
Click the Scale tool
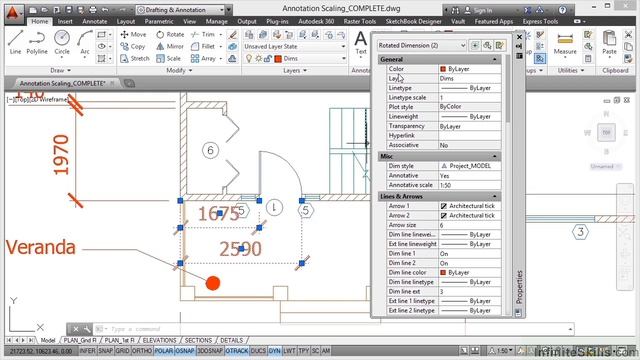coord(169,58)
